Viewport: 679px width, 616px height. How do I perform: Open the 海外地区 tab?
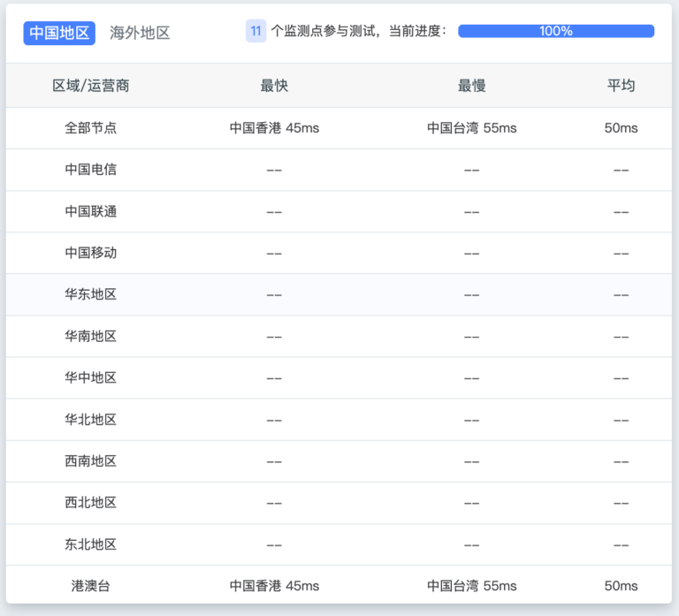(x=140, y=33)
